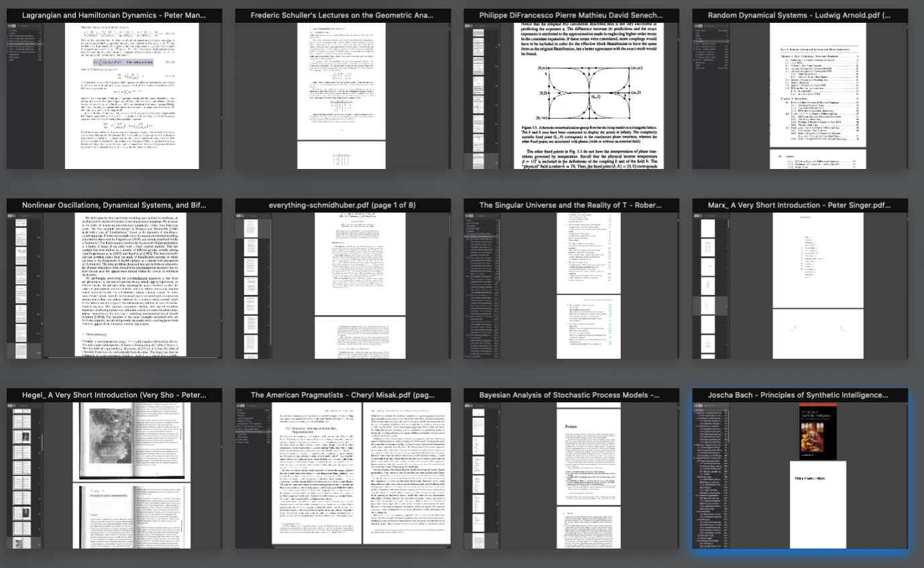Select the everything-schmidhuber.pdf window
Image resolution: width=924 pixels, height=568 pixels.
344,278
